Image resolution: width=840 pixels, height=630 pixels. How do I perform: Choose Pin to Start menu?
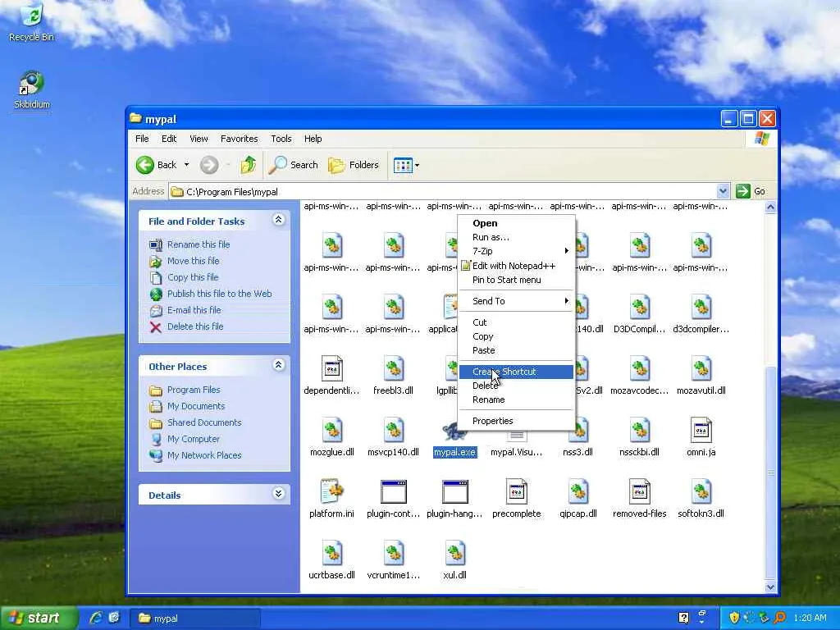(517, 280)
